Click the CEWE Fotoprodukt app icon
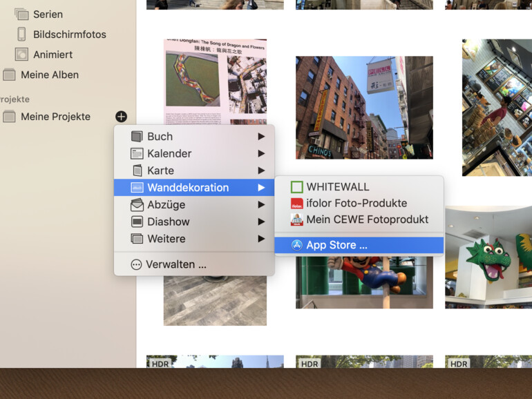This screenshot has width=532, height=399. point(297,220)
